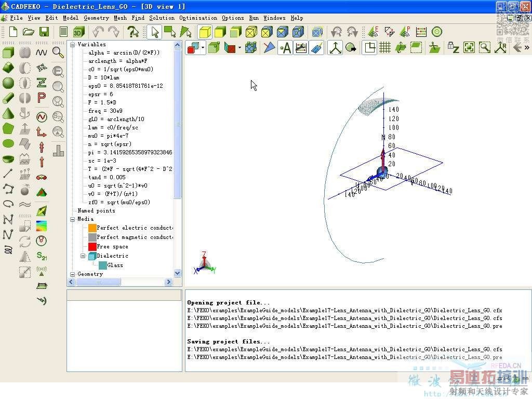
Task: Open the POSTFEKO 3D view icon
Action: 78,32
